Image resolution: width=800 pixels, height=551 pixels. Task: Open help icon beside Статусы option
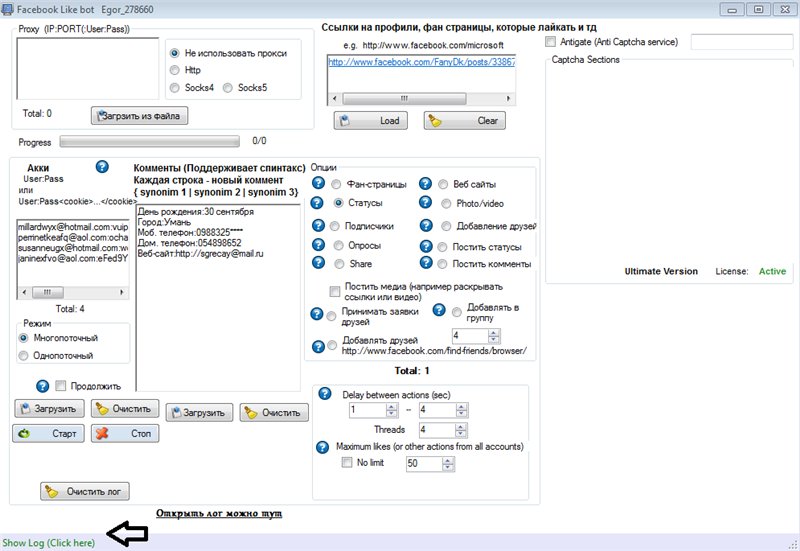317,203
